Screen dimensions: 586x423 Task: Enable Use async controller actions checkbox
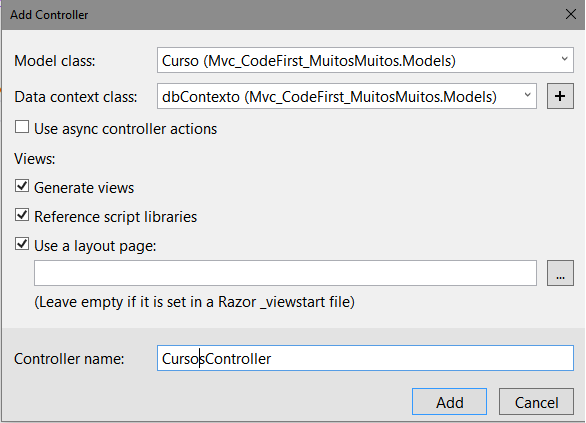click(x=22, y=127)
